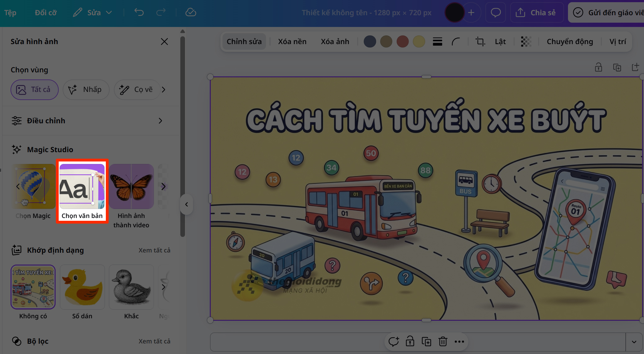Add a comment via the speech bubble icon below canvas
Screen dimensions: 644x354
tap(394, 341)
